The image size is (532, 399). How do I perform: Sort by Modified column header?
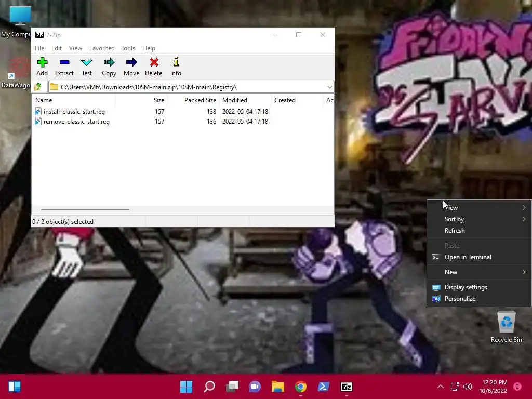[x=245, y=100]
